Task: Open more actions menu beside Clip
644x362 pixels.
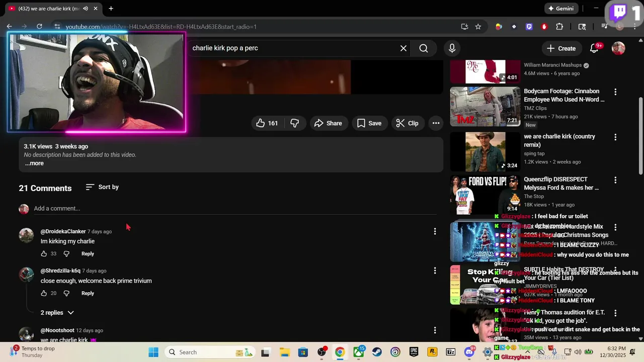Action: click(x=436, y=123)
